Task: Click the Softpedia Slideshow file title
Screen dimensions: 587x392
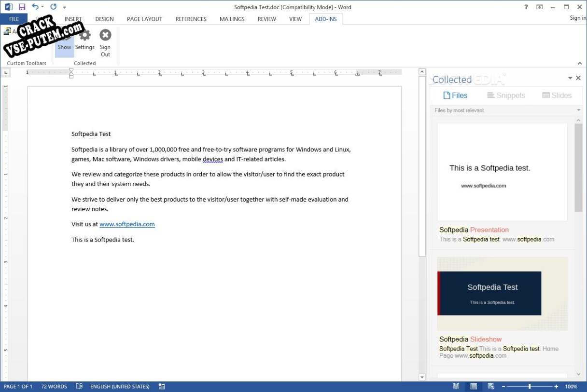Action: tap(471, 339)
